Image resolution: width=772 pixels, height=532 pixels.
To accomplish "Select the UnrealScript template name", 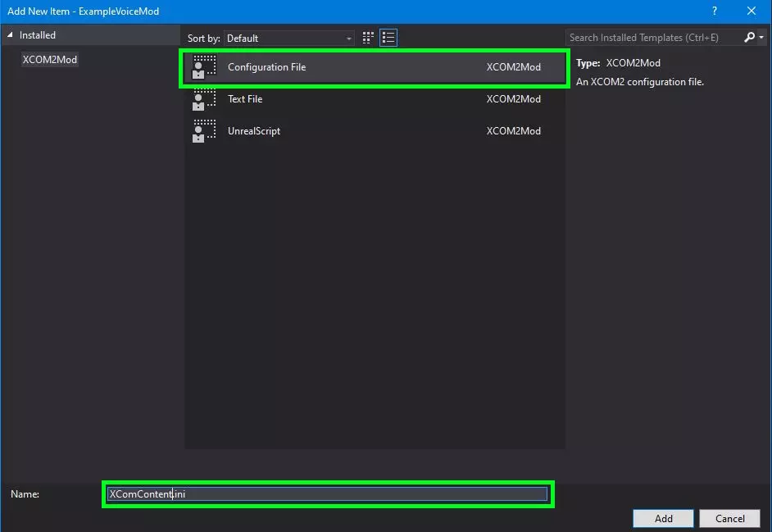I will tap(253, 131).
